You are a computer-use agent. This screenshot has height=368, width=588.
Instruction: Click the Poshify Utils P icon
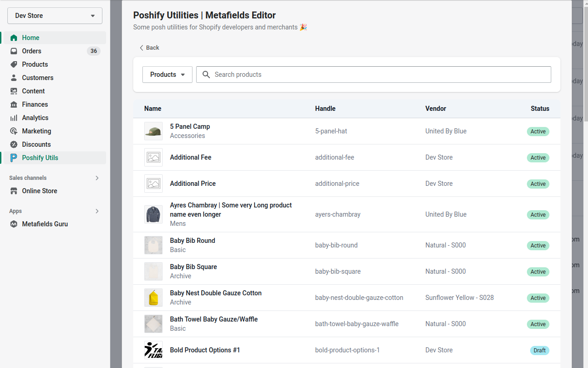pos(14,158)
